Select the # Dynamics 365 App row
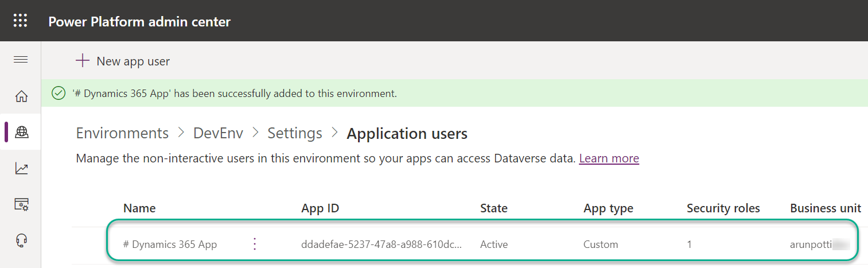The width and height of the screenshot is (868, 268). 170,244
